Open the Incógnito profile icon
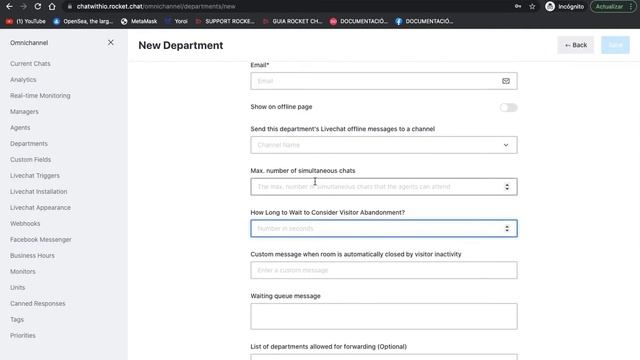 550,7
